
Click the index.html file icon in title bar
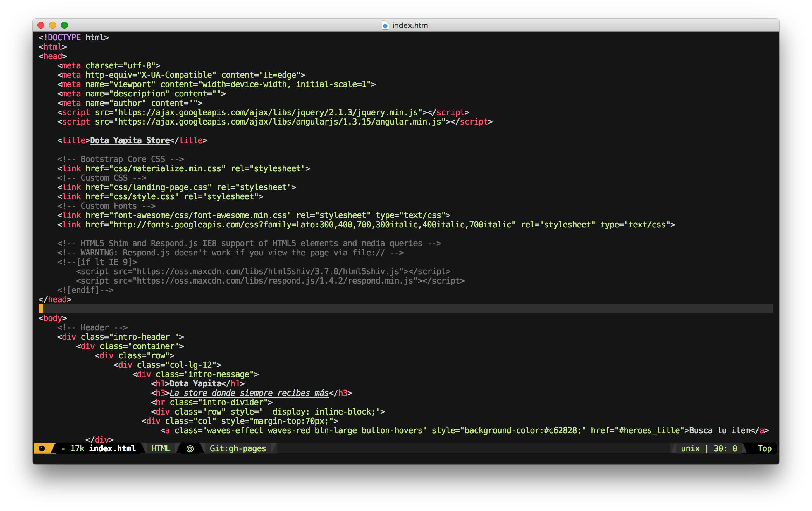point(385,25)
